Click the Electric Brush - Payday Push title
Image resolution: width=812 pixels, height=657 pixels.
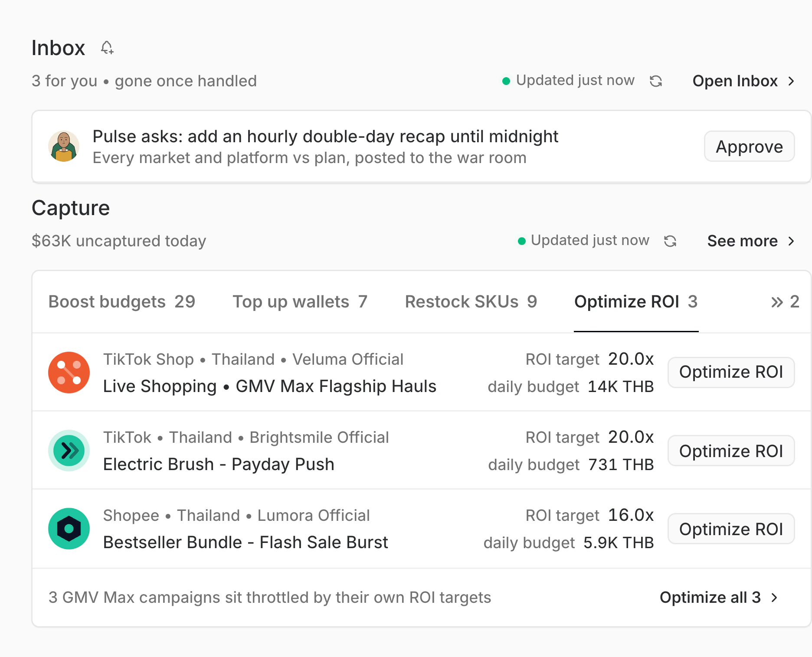point(219,464)
